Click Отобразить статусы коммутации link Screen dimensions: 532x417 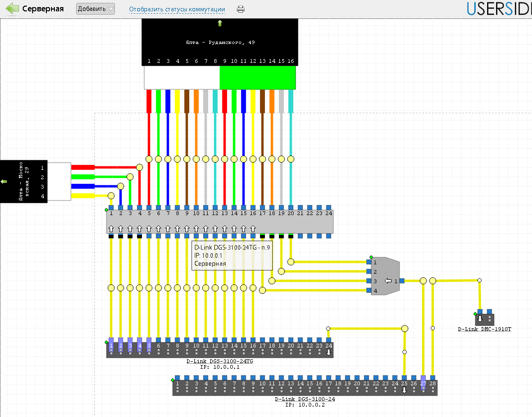pyautogui.click(x=177, y=9)
